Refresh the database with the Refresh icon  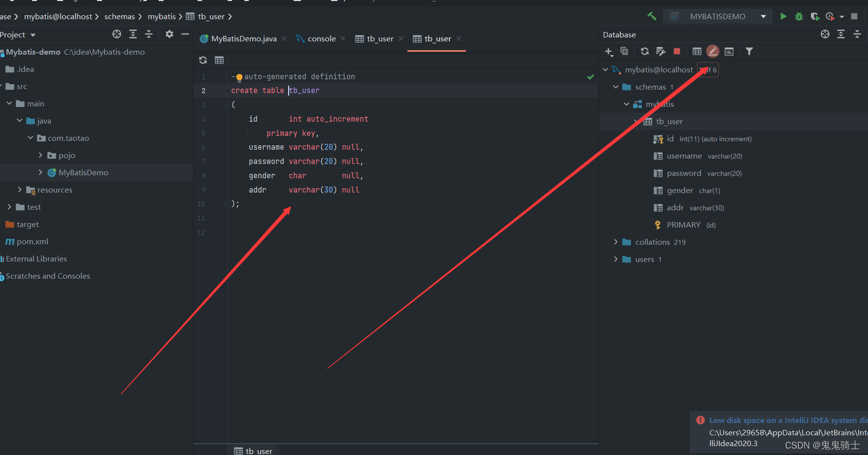[x=644, y=51]
